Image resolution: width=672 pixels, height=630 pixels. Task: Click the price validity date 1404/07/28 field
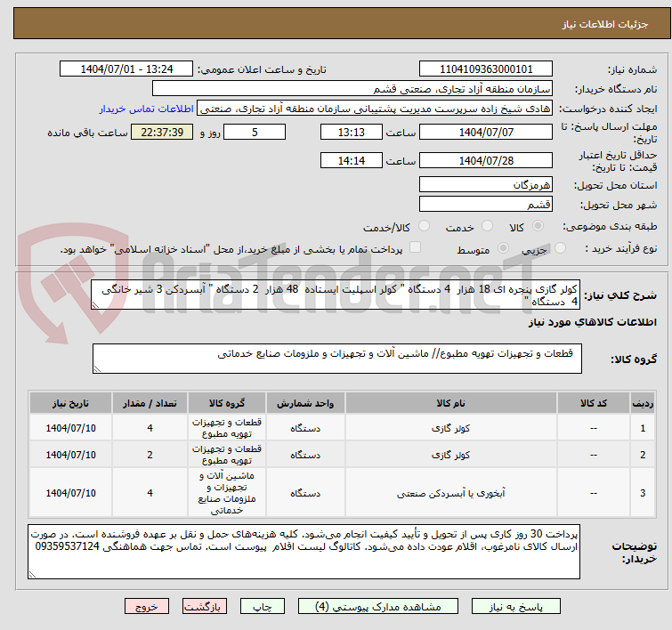[x=485, y=161]
